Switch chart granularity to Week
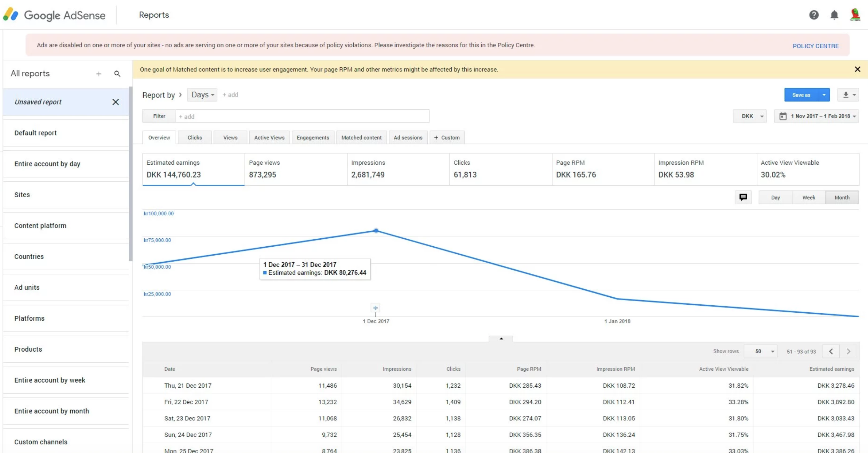 (x=809, y=197)
